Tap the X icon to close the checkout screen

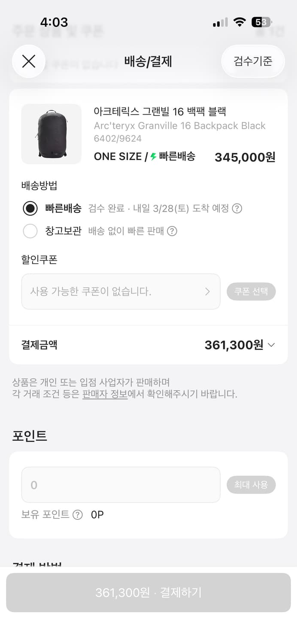(x=29, y=61)
